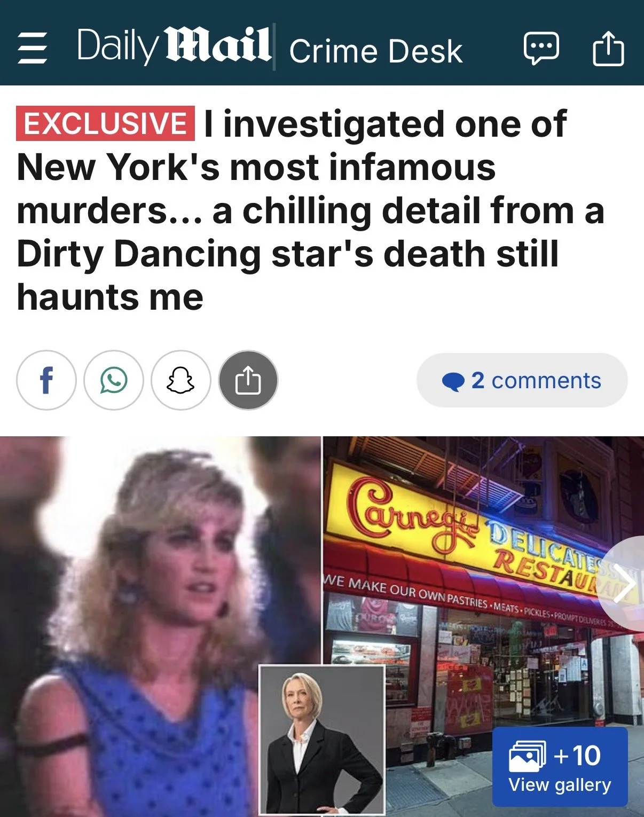The height and width of the screenshot is (817, 644).
Task: Tap the 'Dirty Dancing star's death' headline line
Action: pos(288,253)
